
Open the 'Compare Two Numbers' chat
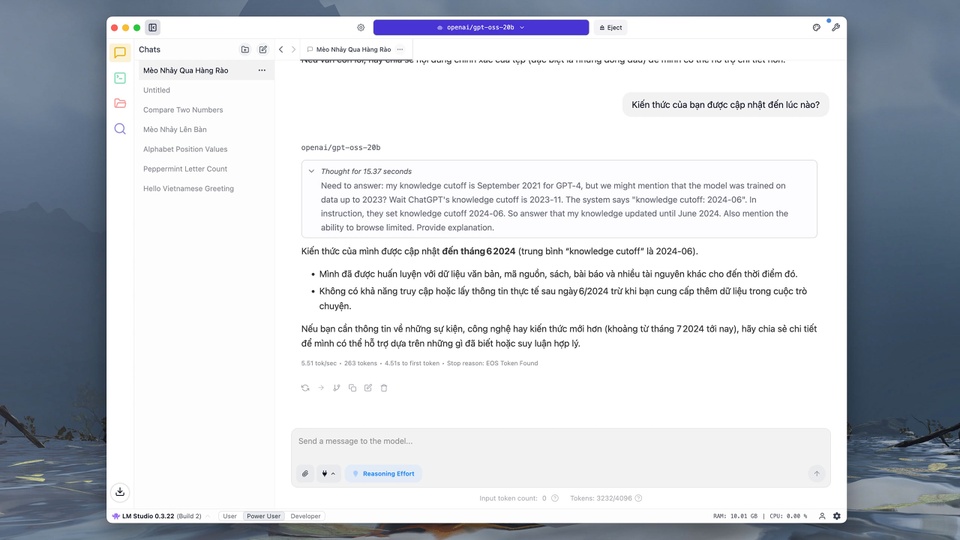point(183,110)
